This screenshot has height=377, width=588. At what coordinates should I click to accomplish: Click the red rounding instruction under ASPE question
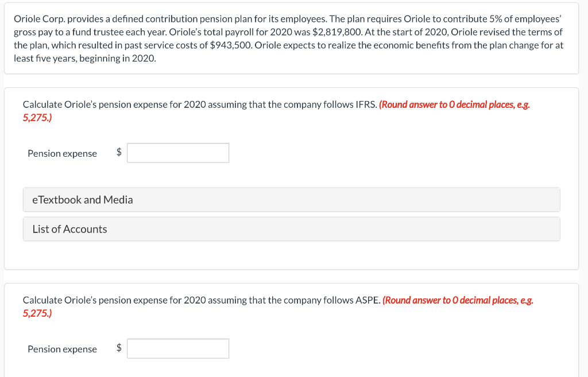click(x=458, y=300)
